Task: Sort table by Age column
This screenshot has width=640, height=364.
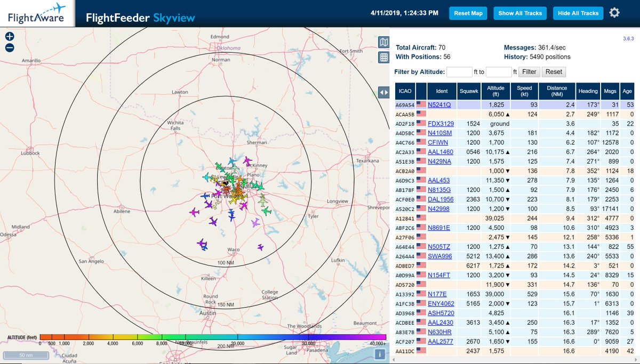Action: click(x=627, y=91)
